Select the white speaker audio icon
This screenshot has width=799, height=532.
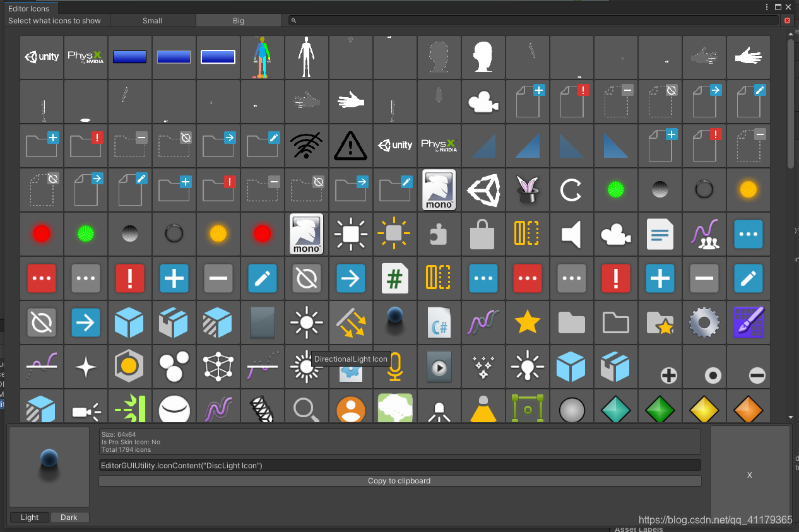571,234
